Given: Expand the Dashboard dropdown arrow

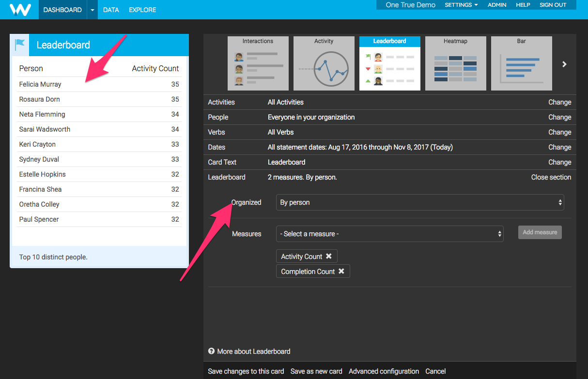Looking at the screenshot, I should (x=93, y=10).
